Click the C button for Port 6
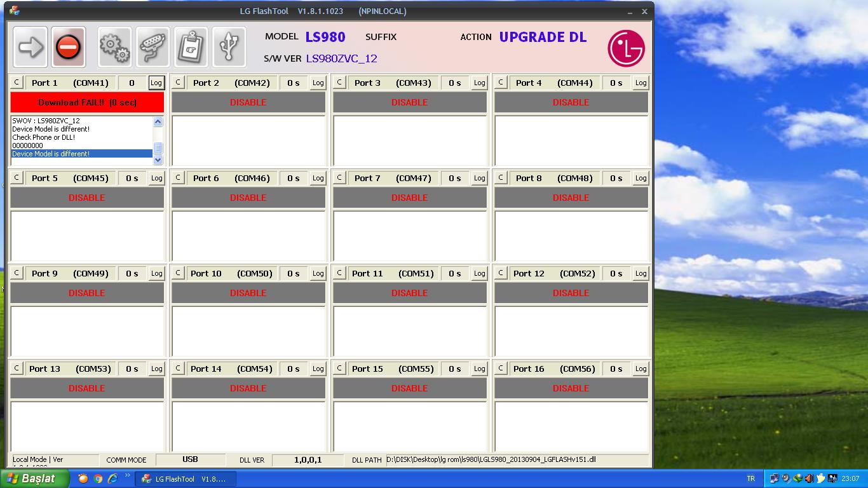Viewport: 868px width, 488px height. click(178, 178)
